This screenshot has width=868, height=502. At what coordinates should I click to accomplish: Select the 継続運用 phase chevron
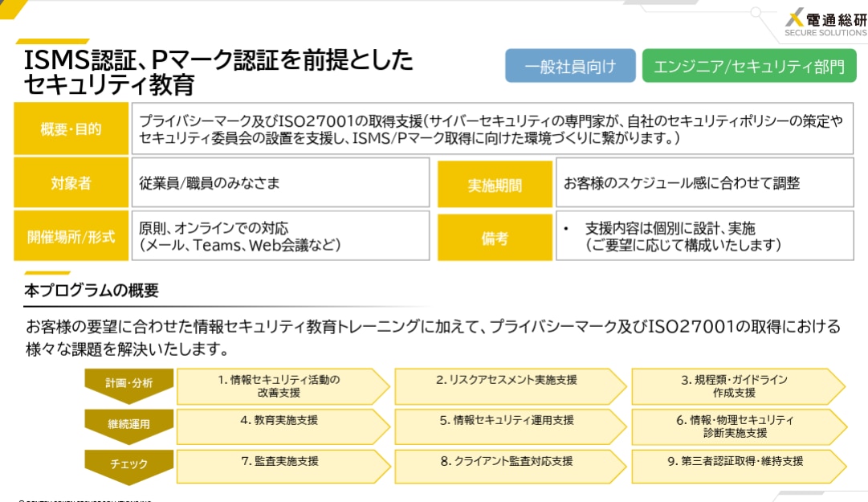(x=129, y=426)
